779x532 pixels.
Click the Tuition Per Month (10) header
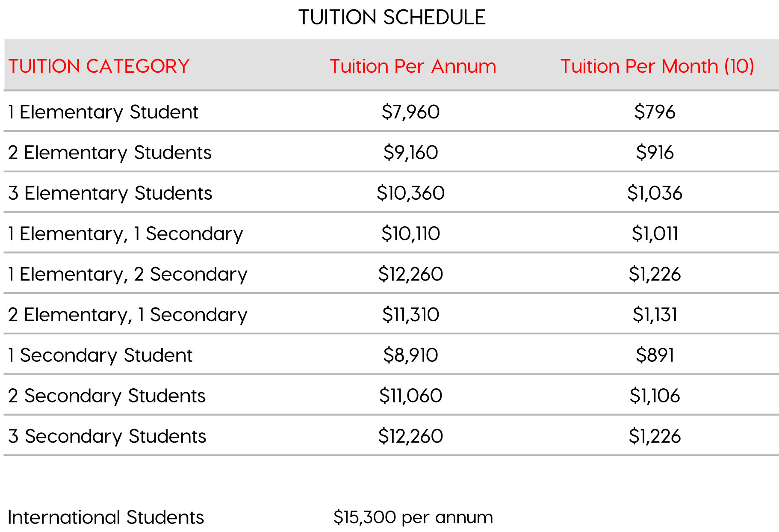[657, 66]
